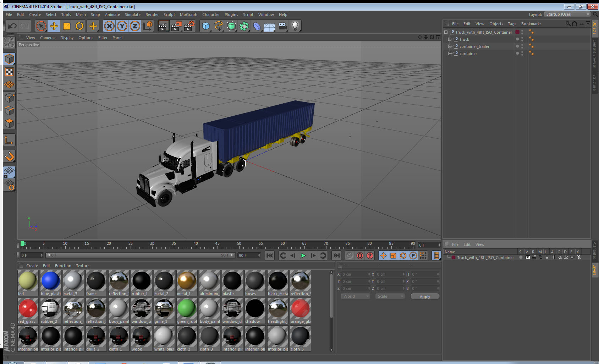
Task: Open the Layout Startup dropdown
Action: [567, 14]
